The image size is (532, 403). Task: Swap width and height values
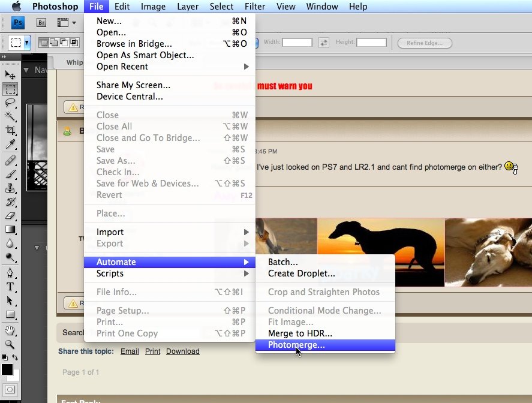[x=324, y=43]
